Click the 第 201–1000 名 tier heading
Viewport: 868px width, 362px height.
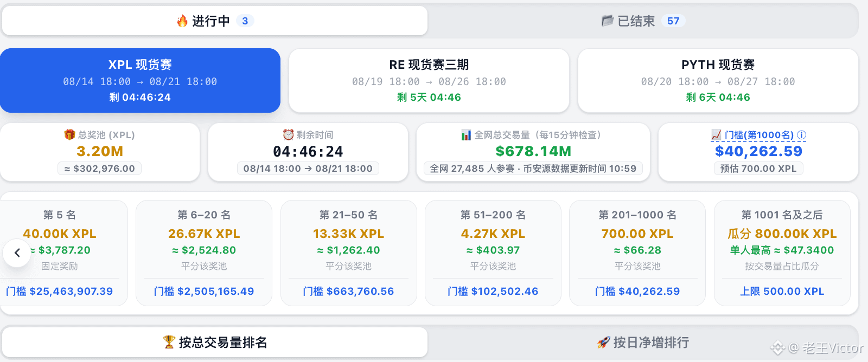click(x=637, y=215)
